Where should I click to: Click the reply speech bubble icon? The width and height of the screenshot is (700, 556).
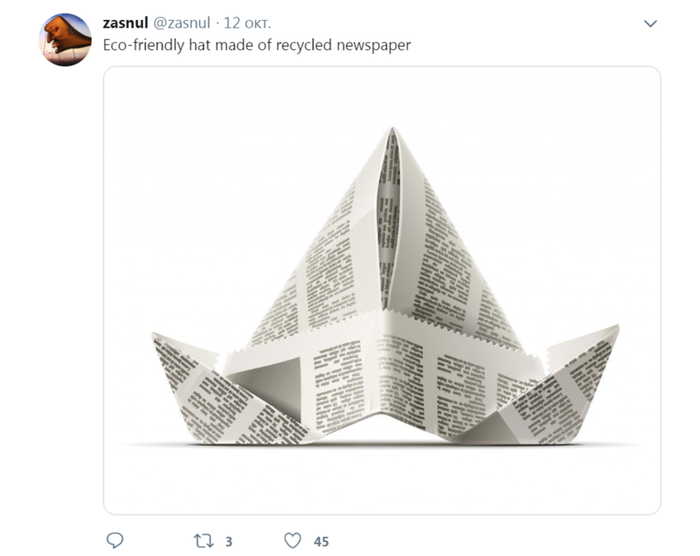point(115,540)
